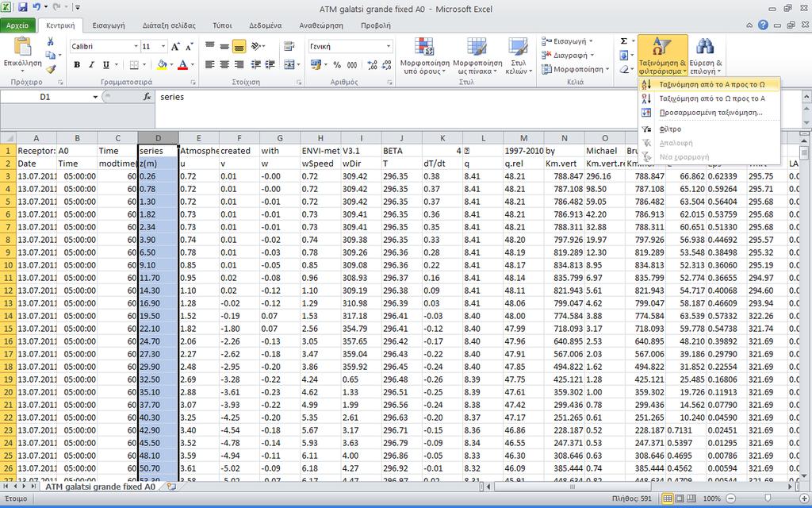Image resolution: width=812 pixels, height=508 pixels.
Task: Click the fx insert function button
Action: (x=147, y=97)
